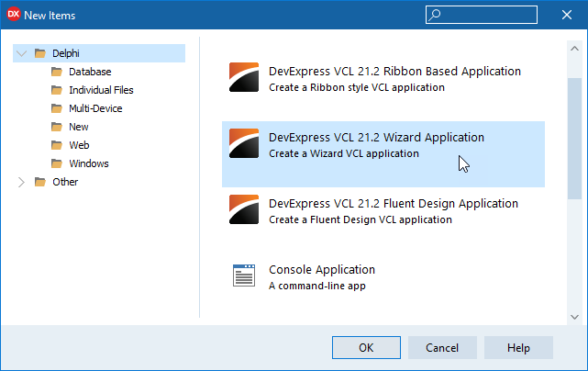Select the Database category

click(x=90, y=72)
